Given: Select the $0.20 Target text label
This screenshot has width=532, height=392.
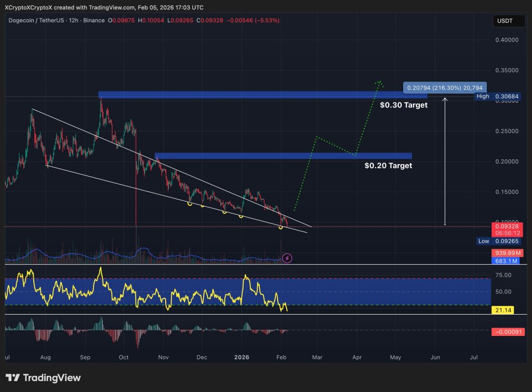Looking at the screenshot, I should (388, 166).
